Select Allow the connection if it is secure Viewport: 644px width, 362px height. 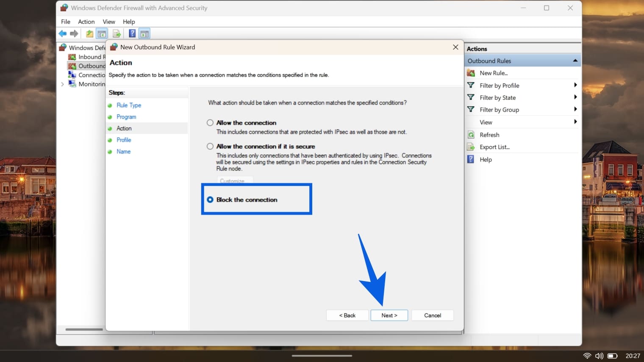(x=210, y=146)
